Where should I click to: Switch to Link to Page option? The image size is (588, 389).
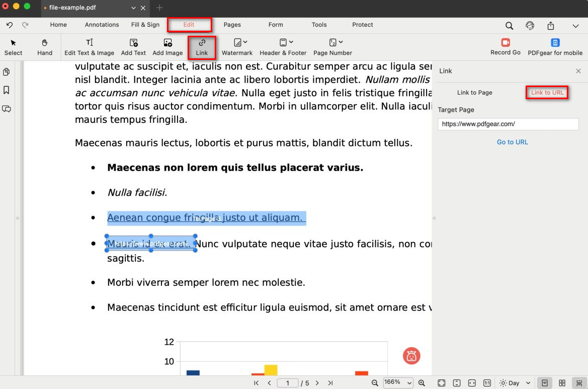474,93
